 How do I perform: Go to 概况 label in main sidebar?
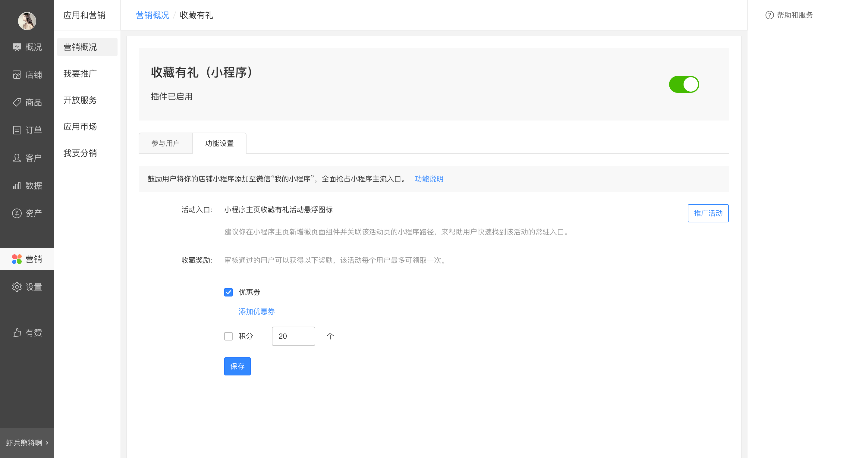(34, 47)
